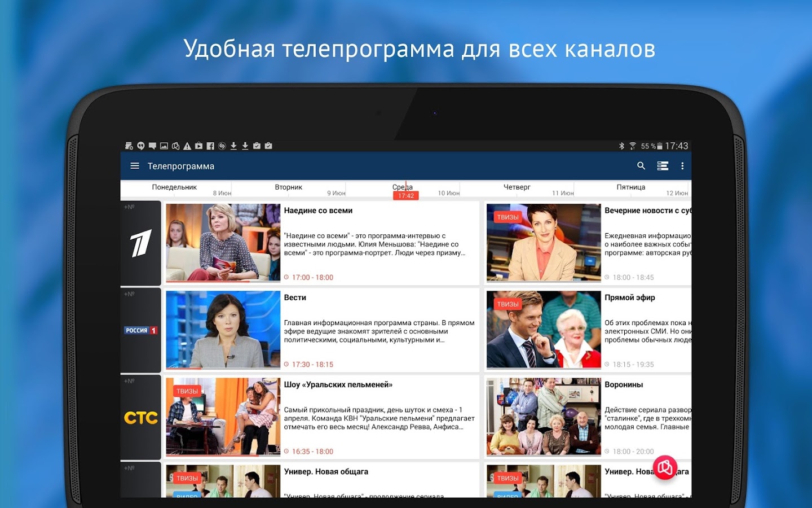812x508 pixels.
Task: Tap +№ above the Россия 1 logo
Action: 130,294
